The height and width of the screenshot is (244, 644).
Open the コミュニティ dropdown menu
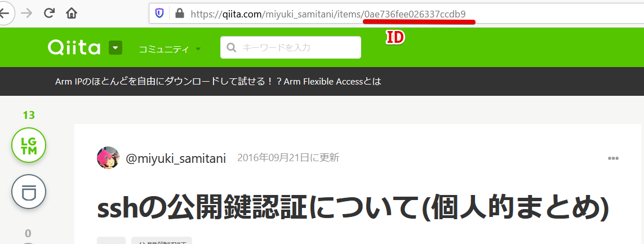click(170, 49)
